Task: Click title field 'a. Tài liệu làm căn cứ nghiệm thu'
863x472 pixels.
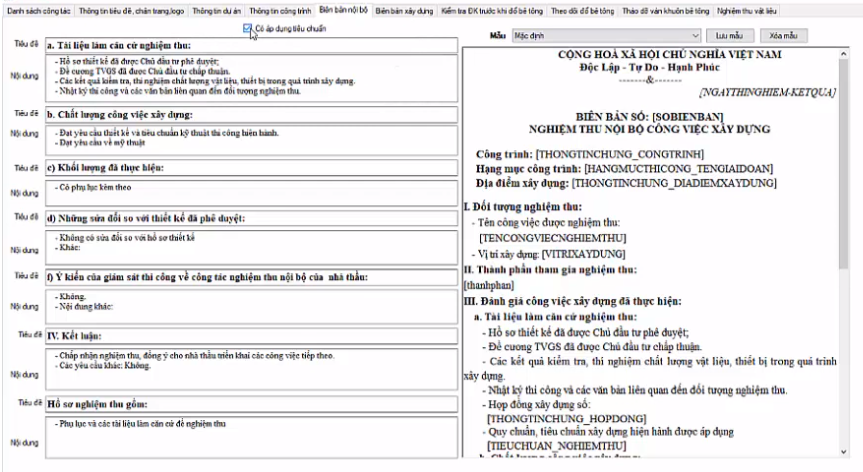Action: click(252, 46)
